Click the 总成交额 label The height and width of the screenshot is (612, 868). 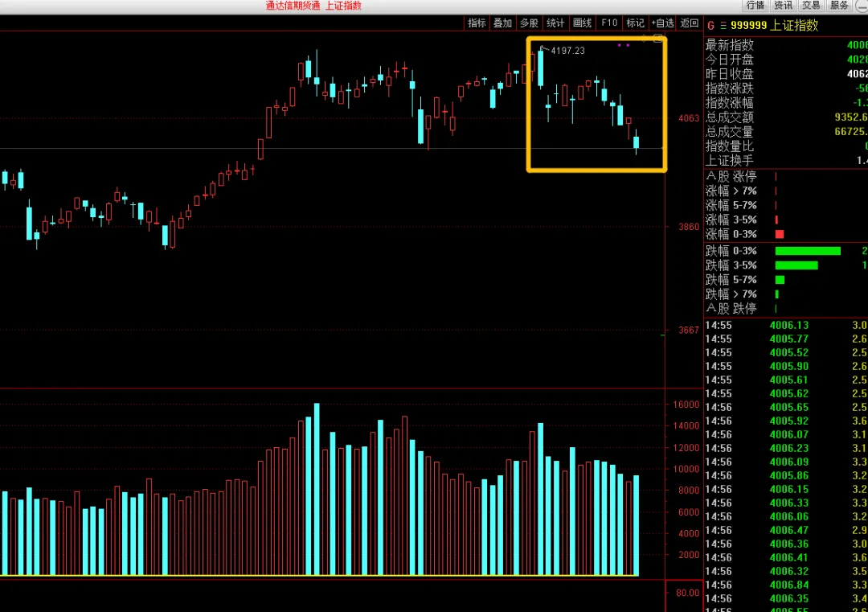[x=729, y=117]
